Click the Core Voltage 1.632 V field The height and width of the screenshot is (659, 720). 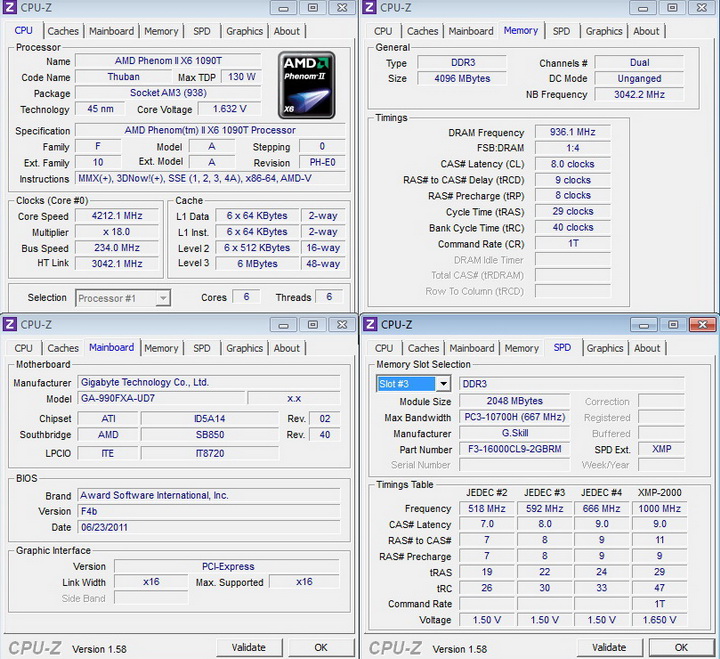click(x=230, y=109)
